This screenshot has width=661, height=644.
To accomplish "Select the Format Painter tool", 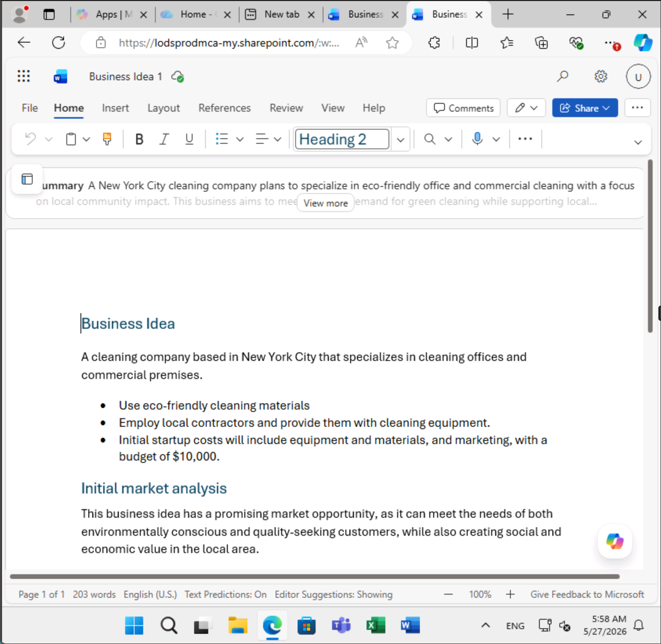I will pyautogui.click(x=107, y=139).
